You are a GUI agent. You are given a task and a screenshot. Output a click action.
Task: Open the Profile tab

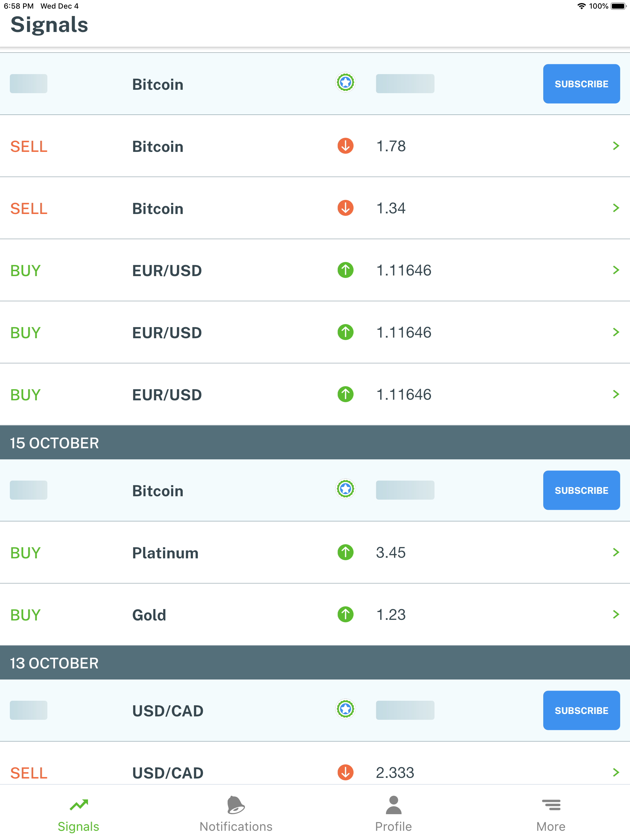click(394, 814)
